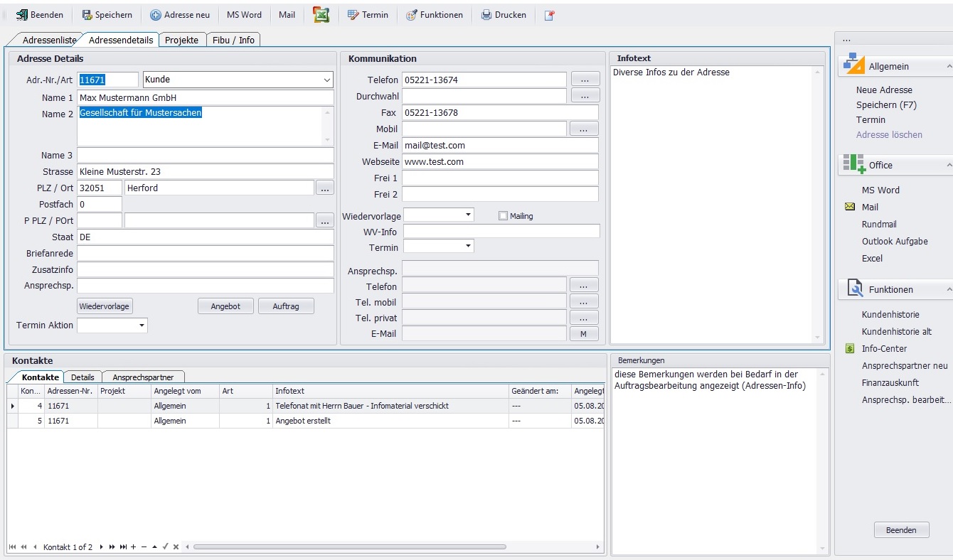Select row with Angebot erstellt infotext

(x=306, y=421)
